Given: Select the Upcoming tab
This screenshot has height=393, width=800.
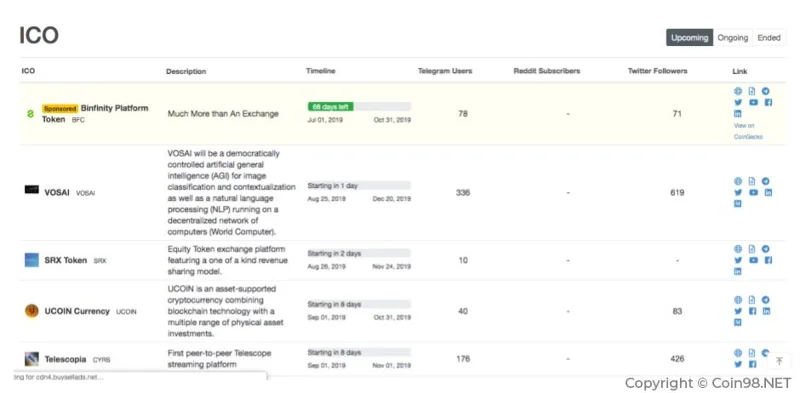Looking at the screenshot, I should tap(689, 38).
